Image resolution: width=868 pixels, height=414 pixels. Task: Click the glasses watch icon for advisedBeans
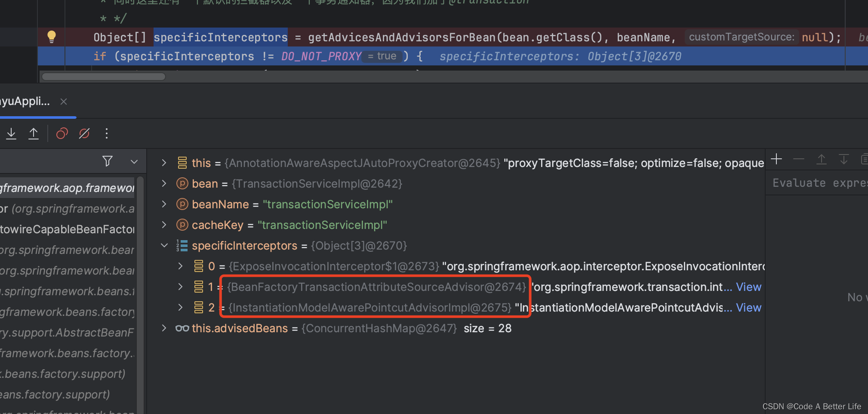click(182, 328)
